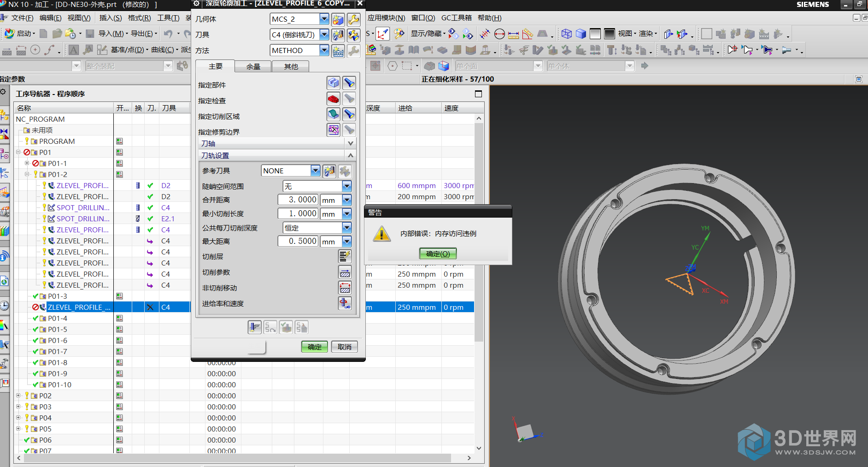Display part geometry flashlight in 指定部件 row
Image resolution: width=868 pixels, height=467 pixels.
349,83
